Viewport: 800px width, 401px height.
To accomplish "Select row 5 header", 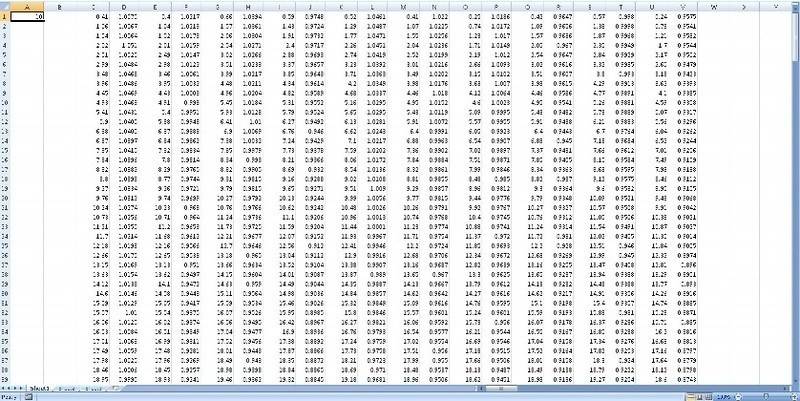I will 5,55.
